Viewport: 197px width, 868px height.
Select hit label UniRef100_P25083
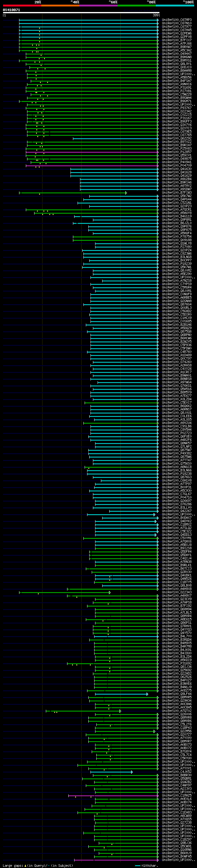coord(177,149)
